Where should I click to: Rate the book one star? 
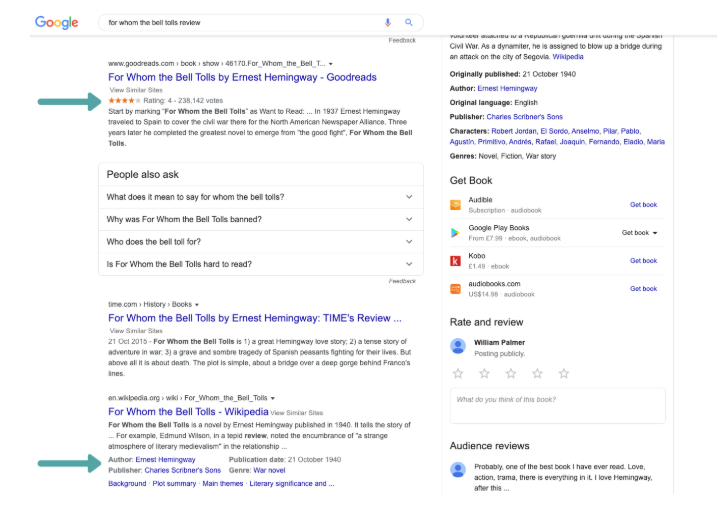coord(458,373)
